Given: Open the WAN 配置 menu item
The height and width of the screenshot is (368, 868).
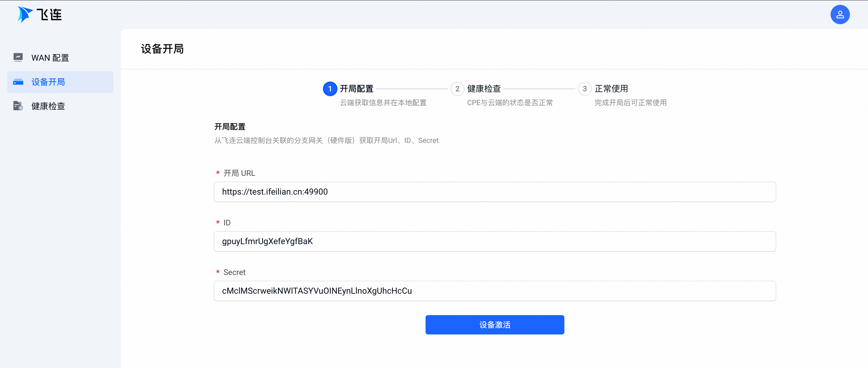Looking at the screenshot, I should (x=60, y=58).
